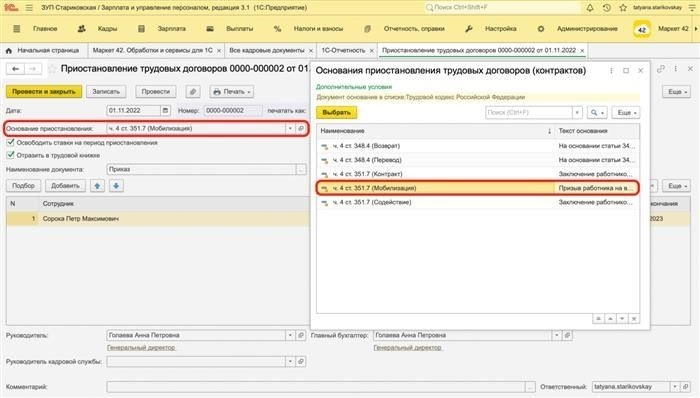Open Руководитель item form icon

(301, 335)
